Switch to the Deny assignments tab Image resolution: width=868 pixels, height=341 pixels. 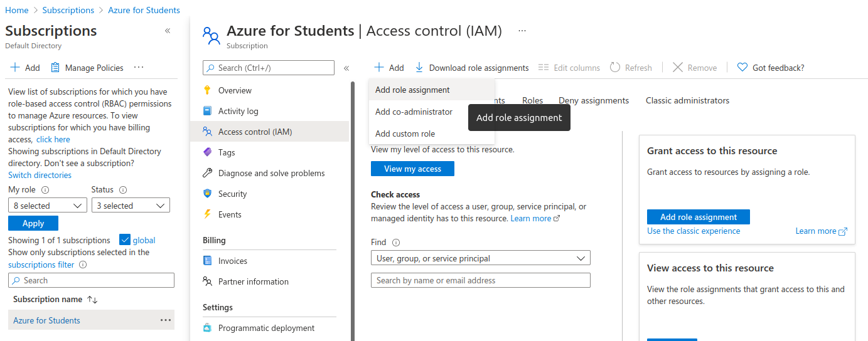pyautogui.click(x=594, y=100)
